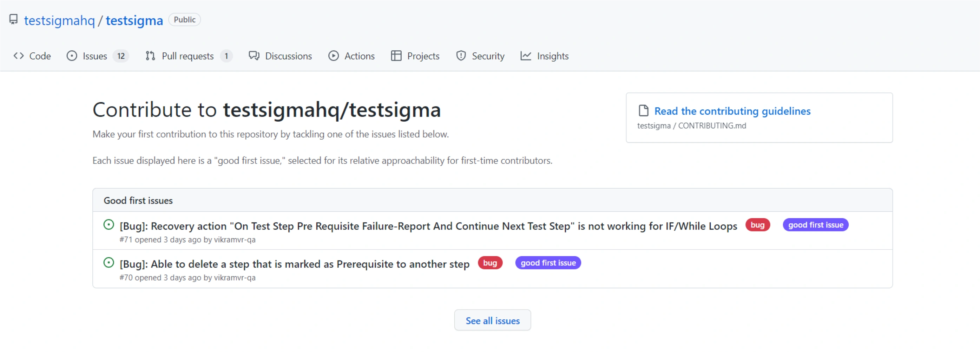980x352 pixels.
Task: Click the Insights graph icon
Action: (x=526, y=56)
